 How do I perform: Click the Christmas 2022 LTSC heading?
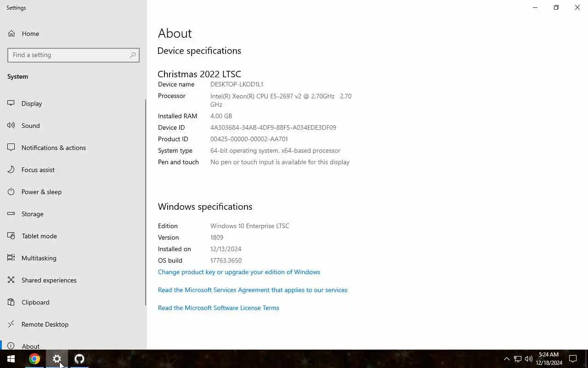click(199, 74)
